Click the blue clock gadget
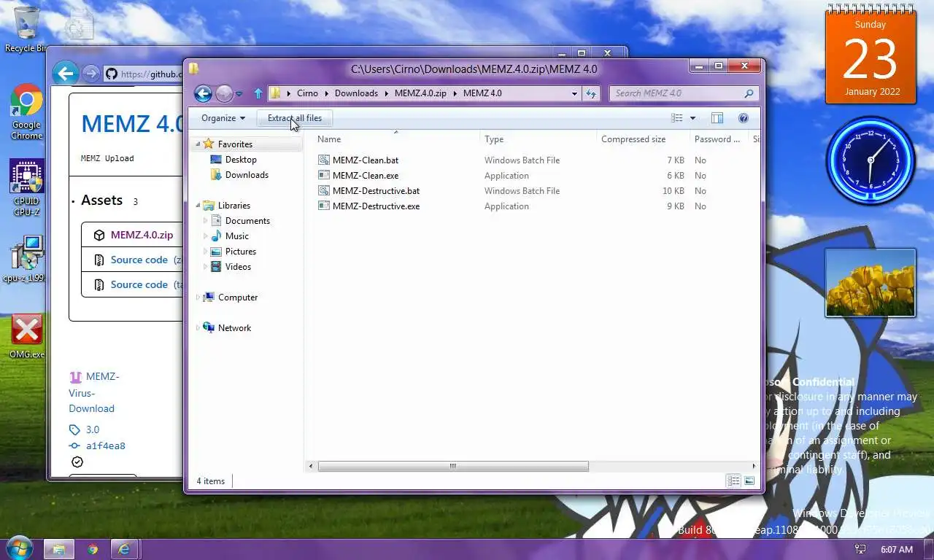934x560 pixels. [x=870, y=160]
